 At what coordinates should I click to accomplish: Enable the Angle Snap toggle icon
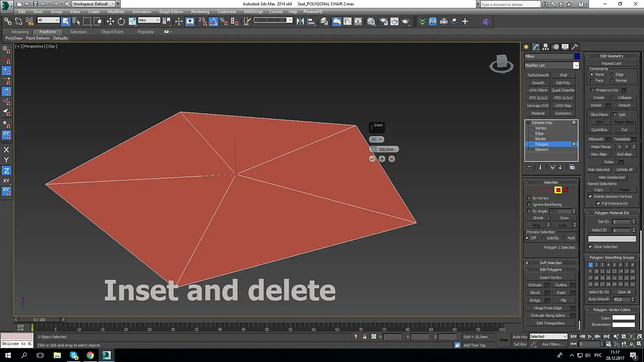click(x=213, y=21)
